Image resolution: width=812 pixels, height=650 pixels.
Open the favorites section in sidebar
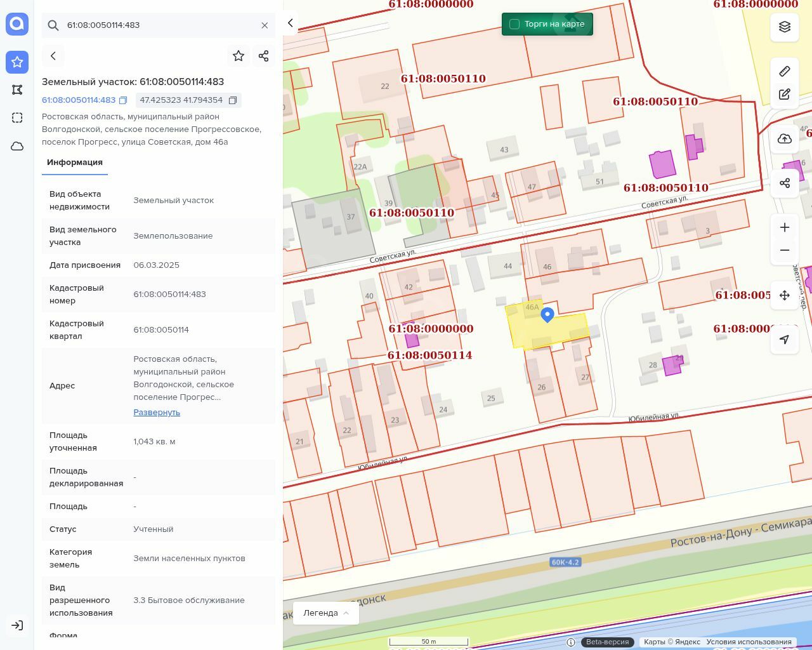pos(17,62)
